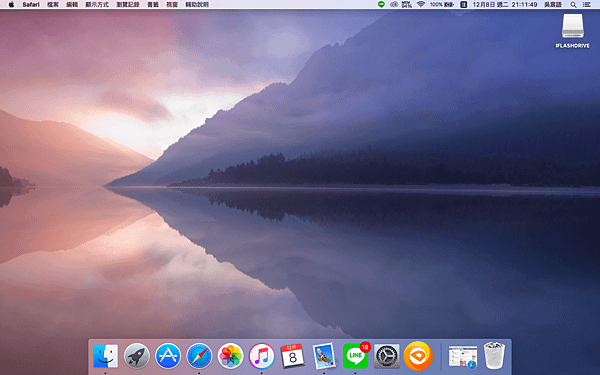The width and height of the screenshot is (600, 375).
Task: Launch iTunes from the Dock
Action: click(262, 356)
